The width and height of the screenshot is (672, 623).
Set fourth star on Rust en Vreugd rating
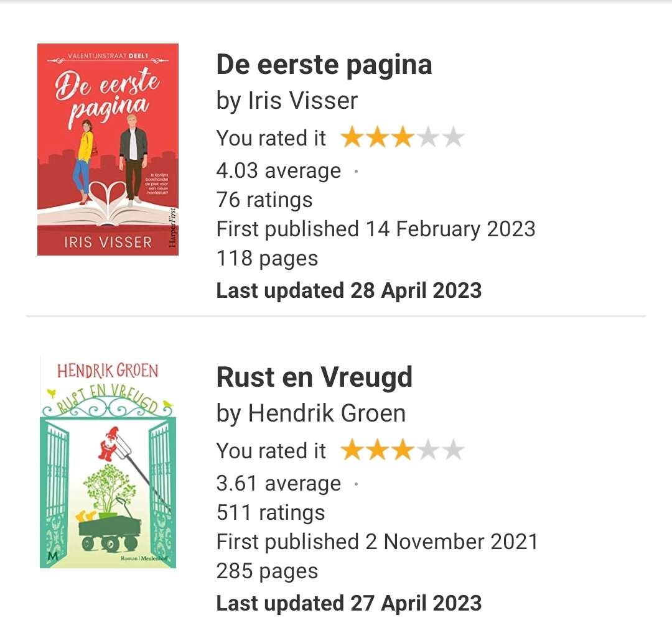pyautogui.click(x=428, y=450)
